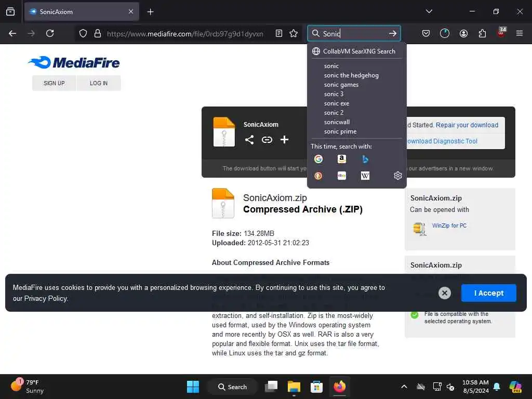Click the mediafire URL address field
Image resolution: width=532 pixels, height=399 pixels.
[x=185, y=34]
